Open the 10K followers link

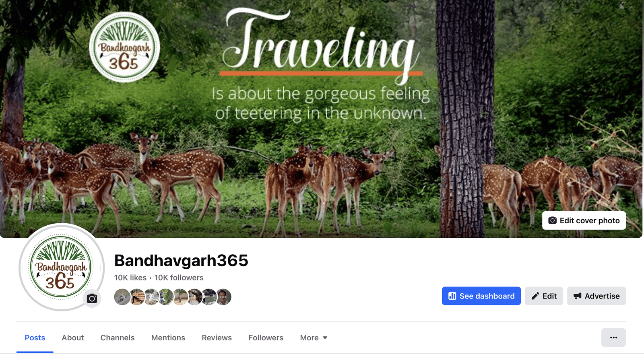click(179, 278)
